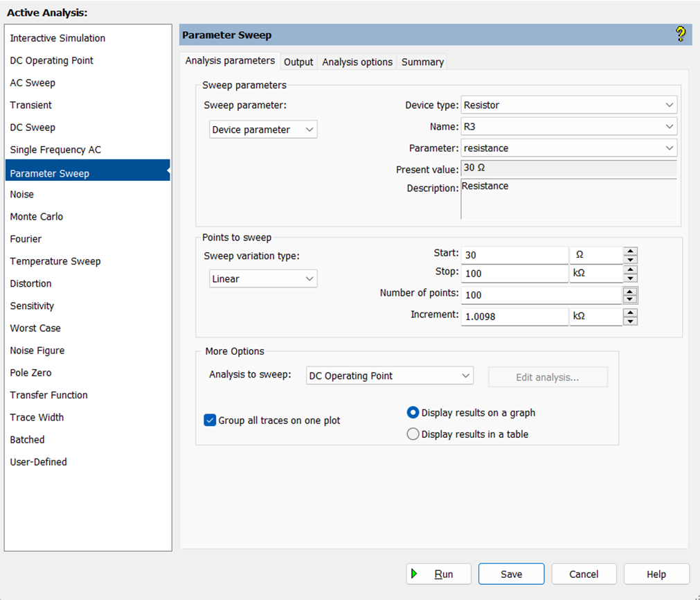
Task: Click the Save button
Action: [511, 574]
